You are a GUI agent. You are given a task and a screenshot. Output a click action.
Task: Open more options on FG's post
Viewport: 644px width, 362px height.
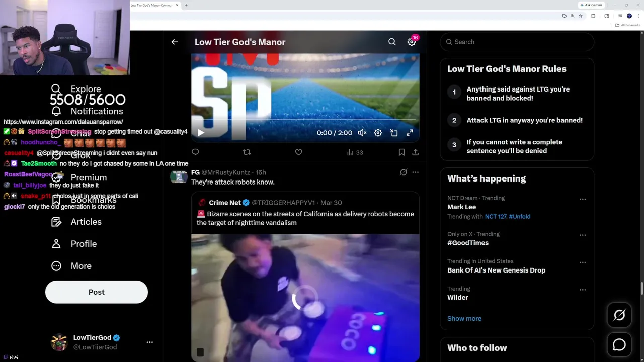tap(415, 172)
